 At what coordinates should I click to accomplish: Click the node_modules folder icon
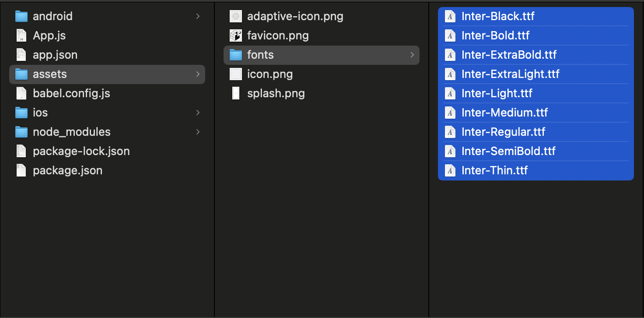coord(22,132)
